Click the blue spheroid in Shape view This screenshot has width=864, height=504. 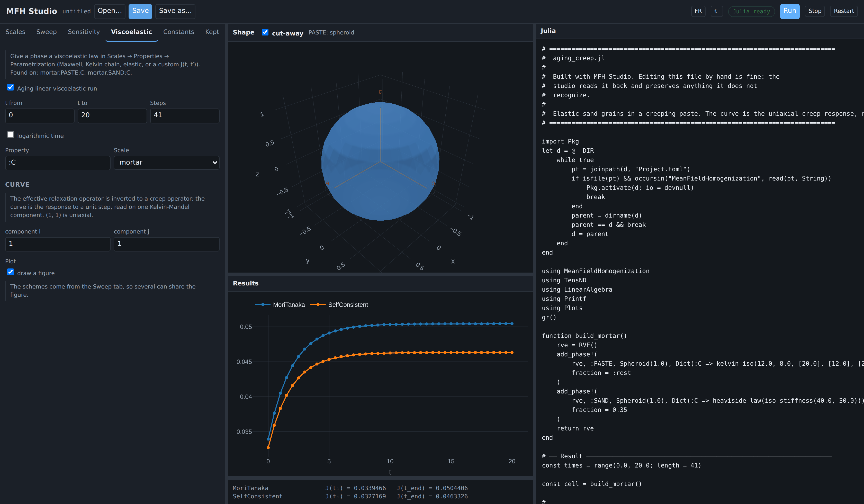[380, 161]
